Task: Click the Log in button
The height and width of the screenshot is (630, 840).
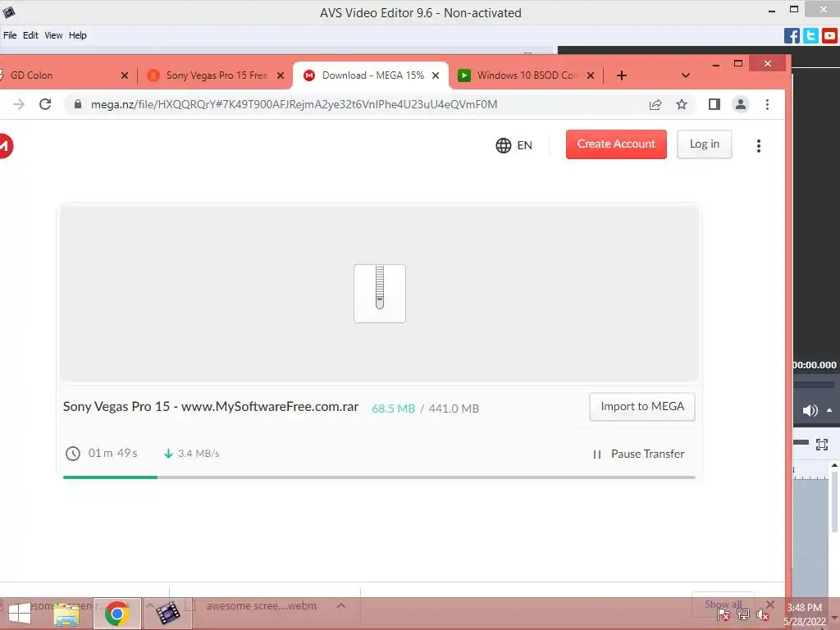Action: click(x=705, y=144)
